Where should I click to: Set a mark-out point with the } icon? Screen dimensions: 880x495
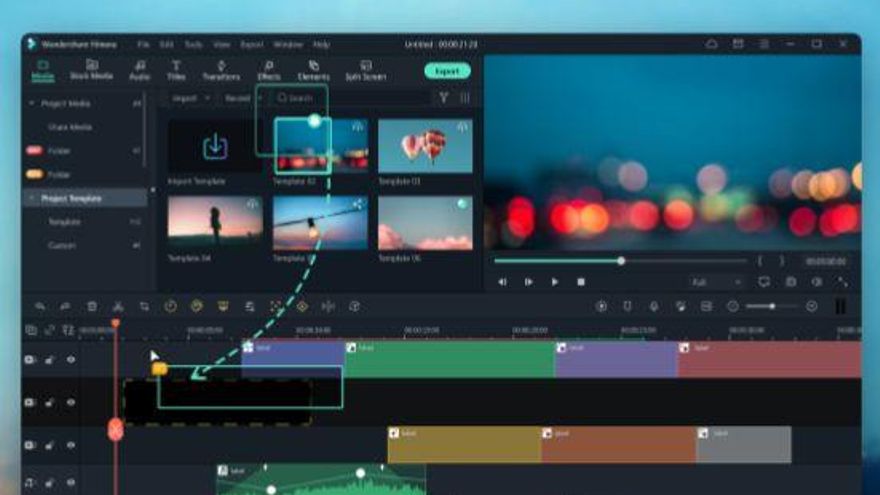(781, 261)
